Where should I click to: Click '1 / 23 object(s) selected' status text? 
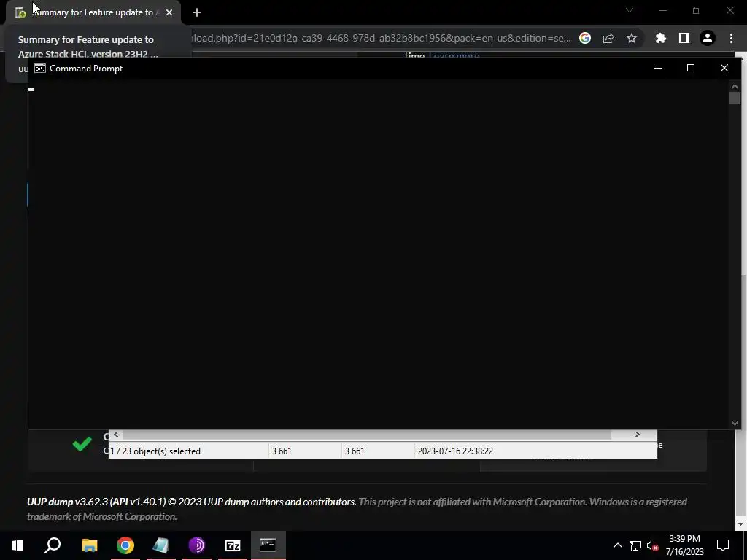[155, 451]
